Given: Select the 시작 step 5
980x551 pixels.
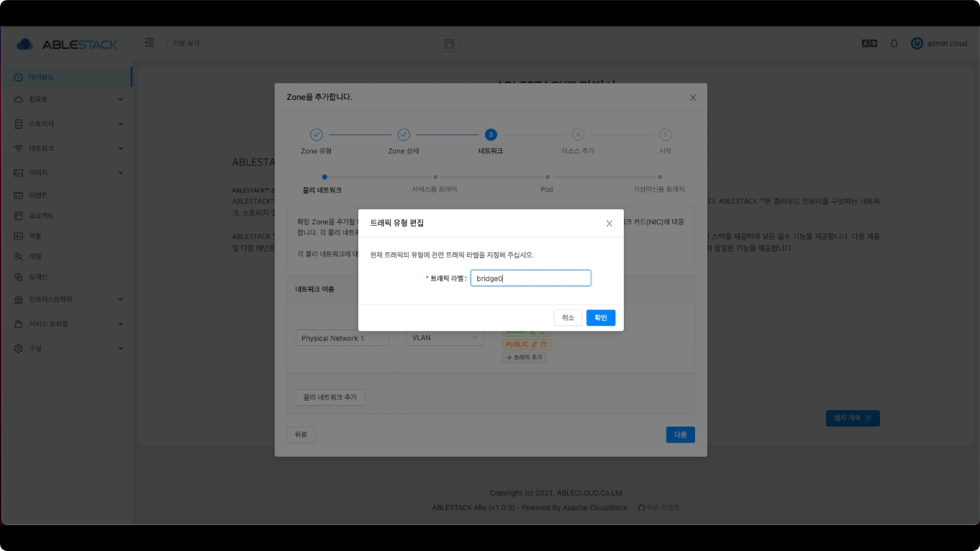Looking at the screenshot, I should (x=665, y=142).
